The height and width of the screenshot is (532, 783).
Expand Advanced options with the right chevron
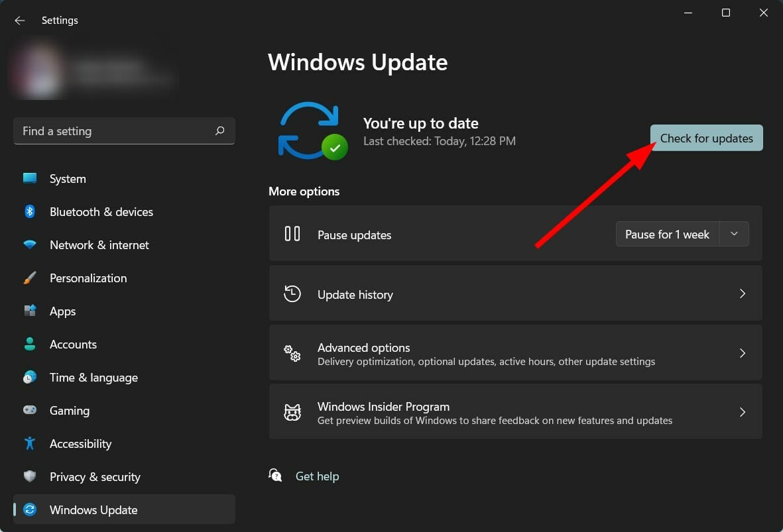(742, 353)
